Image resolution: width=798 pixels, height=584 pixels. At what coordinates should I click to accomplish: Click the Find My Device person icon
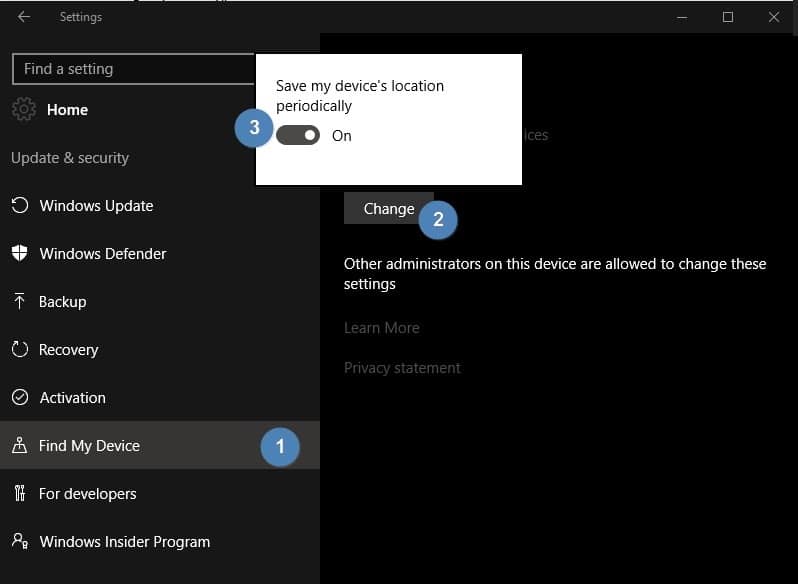[x=19, y=445]
